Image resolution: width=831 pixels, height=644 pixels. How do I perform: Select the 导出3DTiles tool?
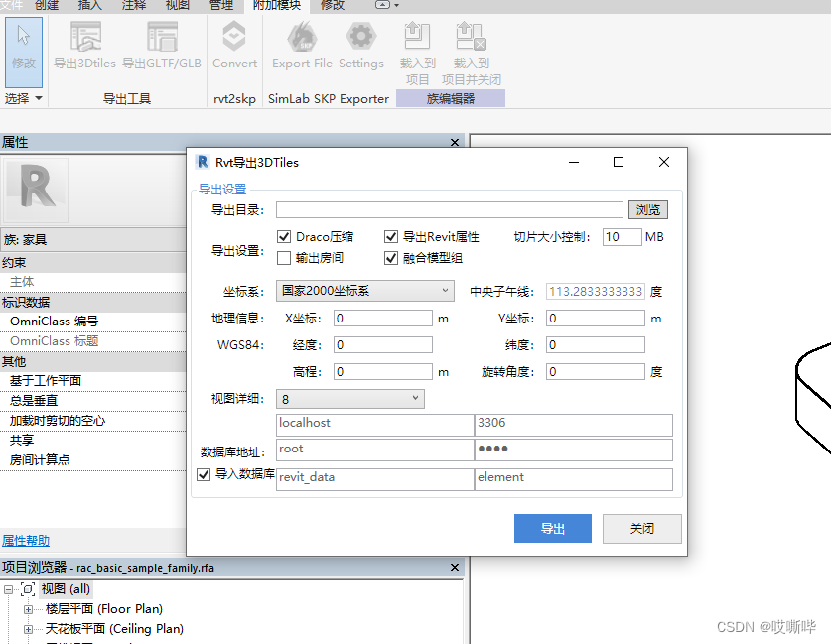click(84, 50)
